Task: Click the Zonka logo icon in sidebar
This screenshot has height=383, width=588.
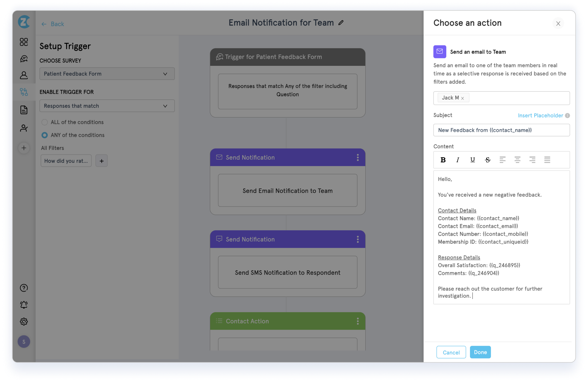Action: pyautogui.click(x=24, y=22)
